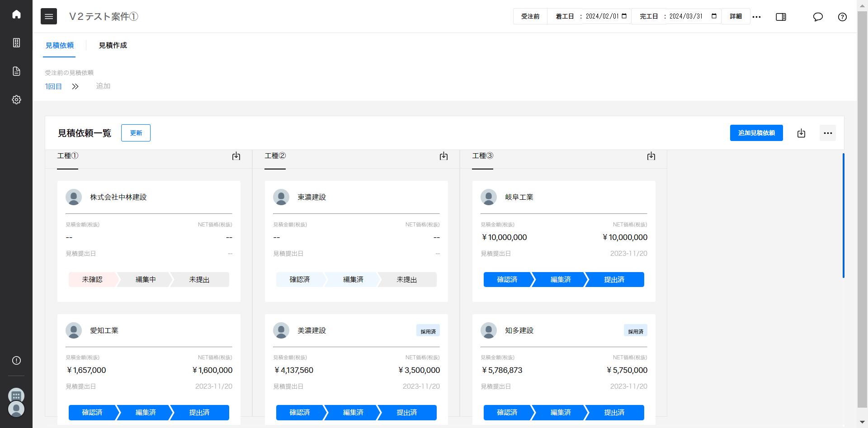Click the help question-mark icon

[x=842, y=17]
